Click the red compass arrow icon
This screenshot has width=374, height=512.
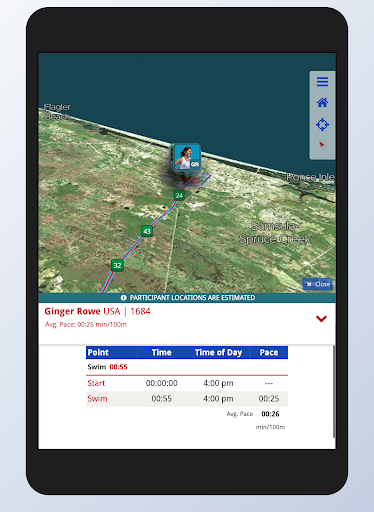coord(322,145)
